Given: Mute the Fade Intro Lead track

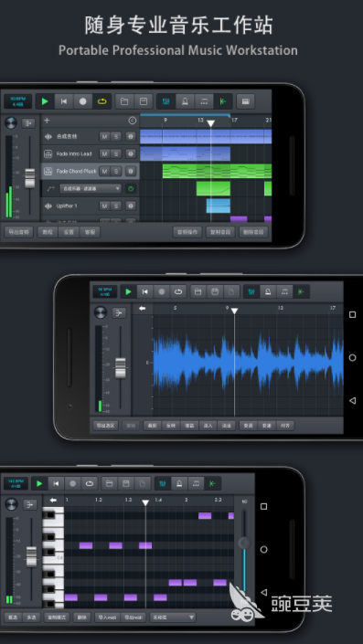Looking at the screenshot, I should 104,153.
